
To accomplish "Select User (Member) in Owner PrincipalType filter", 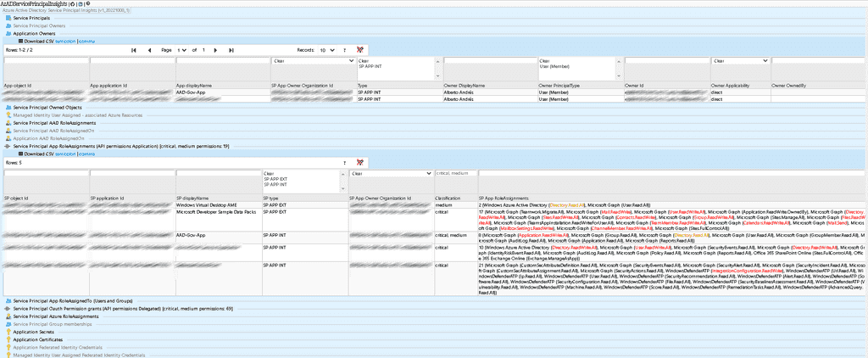I will 554,66.
